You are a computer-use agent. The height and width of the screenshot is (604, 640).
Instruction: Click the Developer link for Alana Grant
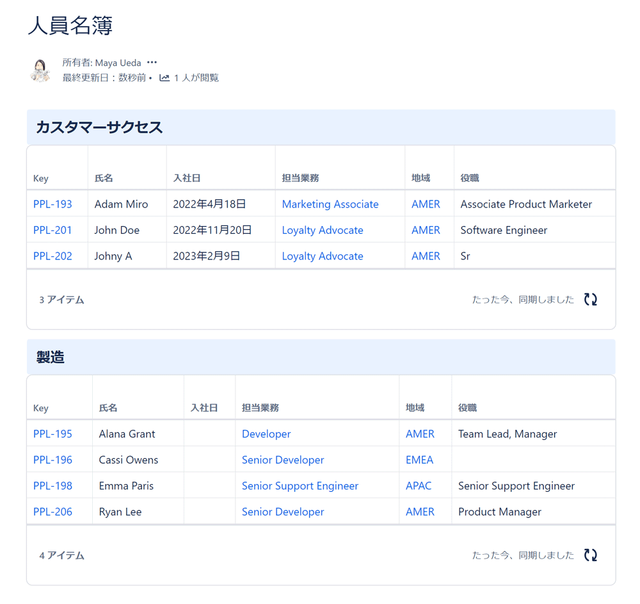click(266, 434)
